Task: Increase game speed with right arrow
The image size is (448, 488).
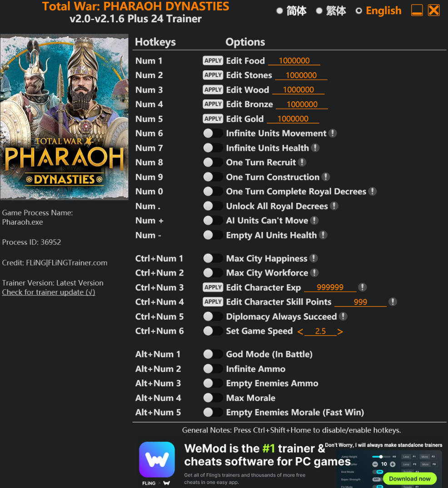Action: pyautogui.click(x=340, y=332)
